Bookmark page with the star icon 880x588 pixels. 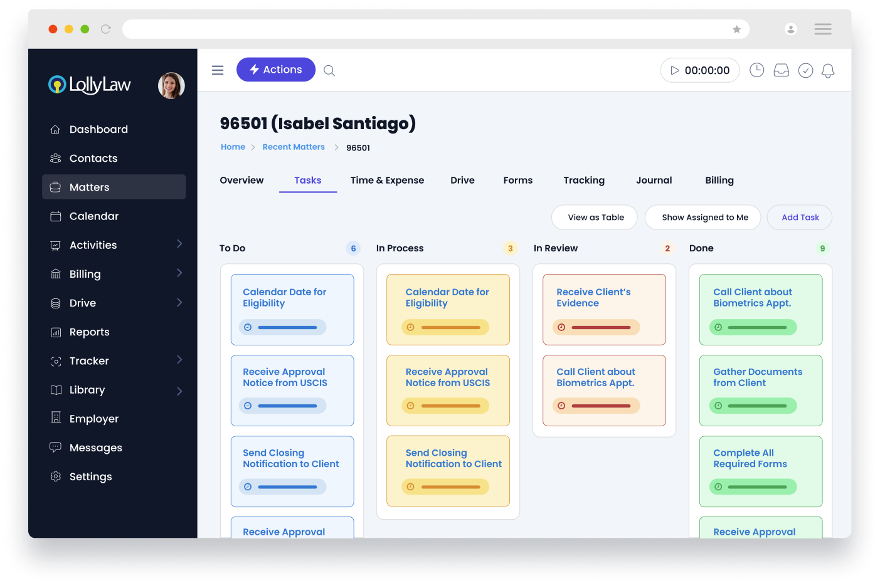coord(736,29)
